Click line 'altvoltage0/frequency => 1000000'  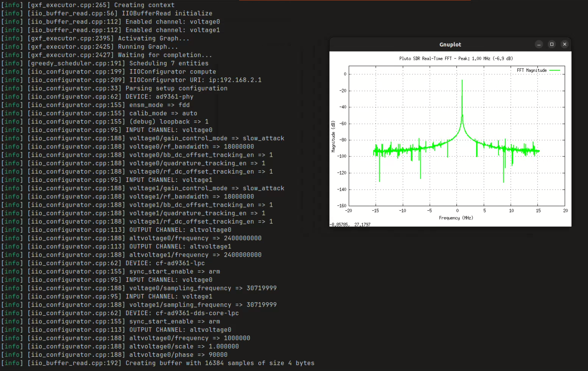[126, 338]
